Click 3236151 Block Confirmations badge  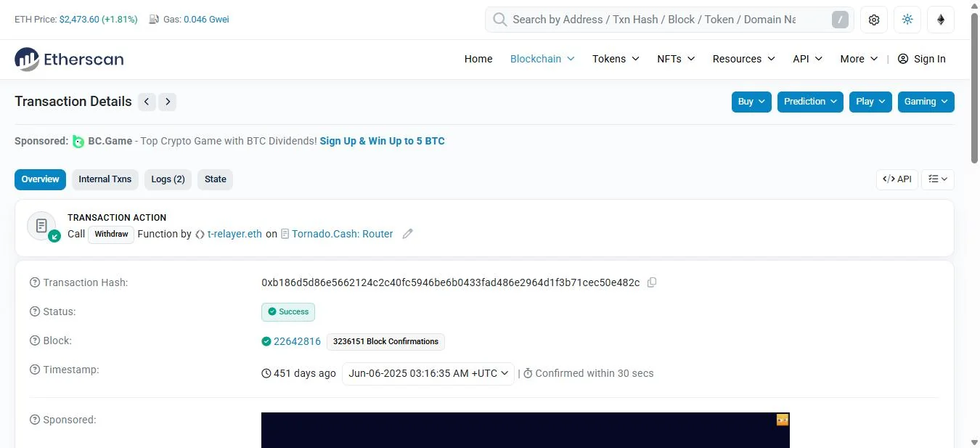[x=385, y=341]
